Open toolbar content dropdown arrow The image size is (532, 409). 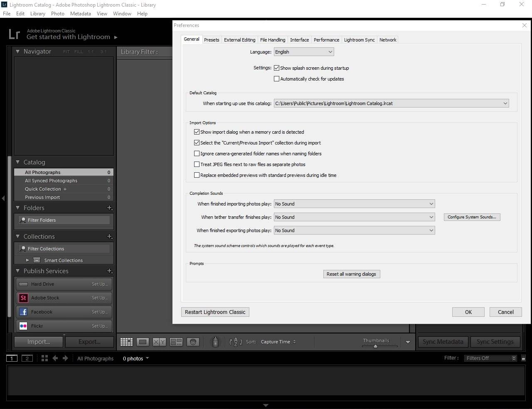pyautogui.click(x=408, y=342)
